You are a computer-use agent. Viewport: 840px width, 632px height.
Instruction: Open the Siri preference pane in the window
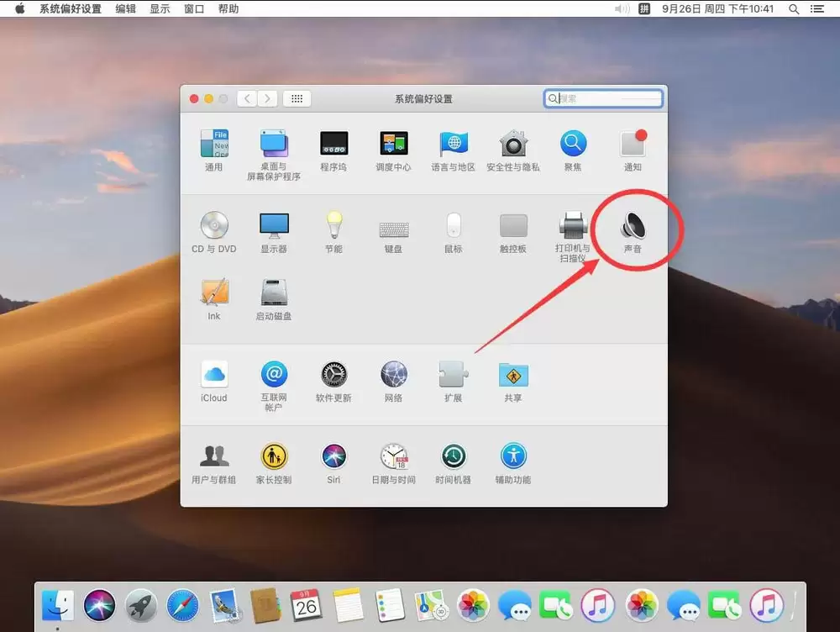[x=333, y=463]
